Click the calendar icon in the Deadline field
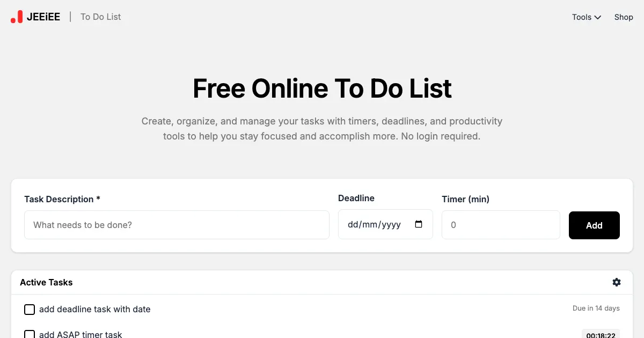The width and height of the screenshot is (644, 338). pos(419,224)
